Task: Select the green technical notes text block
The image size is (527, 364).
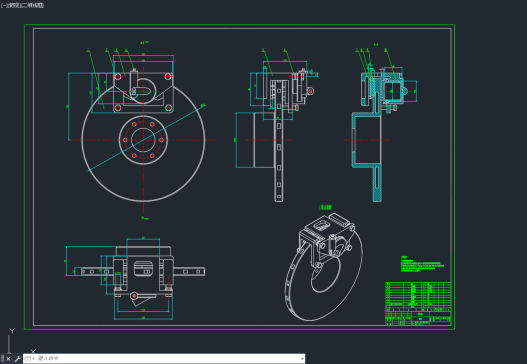Action: coord(422,264)
